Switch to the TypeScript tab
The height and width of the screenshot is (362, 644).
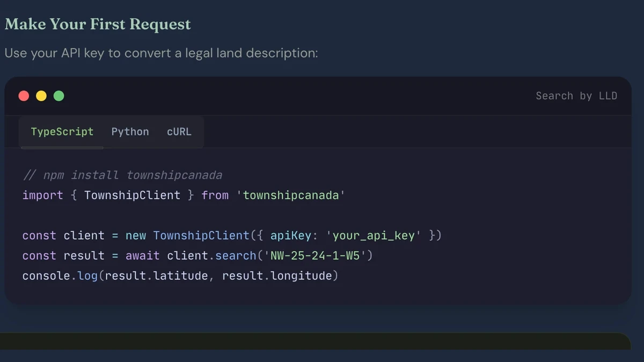click(x=62, y=132)
